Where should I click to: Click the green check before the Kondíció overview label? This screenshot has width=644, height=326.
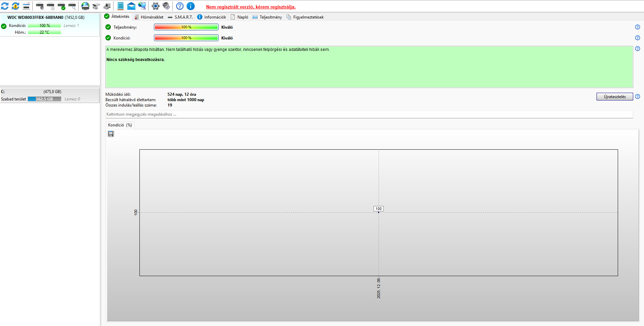pyautogui.click(x=108, y=38)
